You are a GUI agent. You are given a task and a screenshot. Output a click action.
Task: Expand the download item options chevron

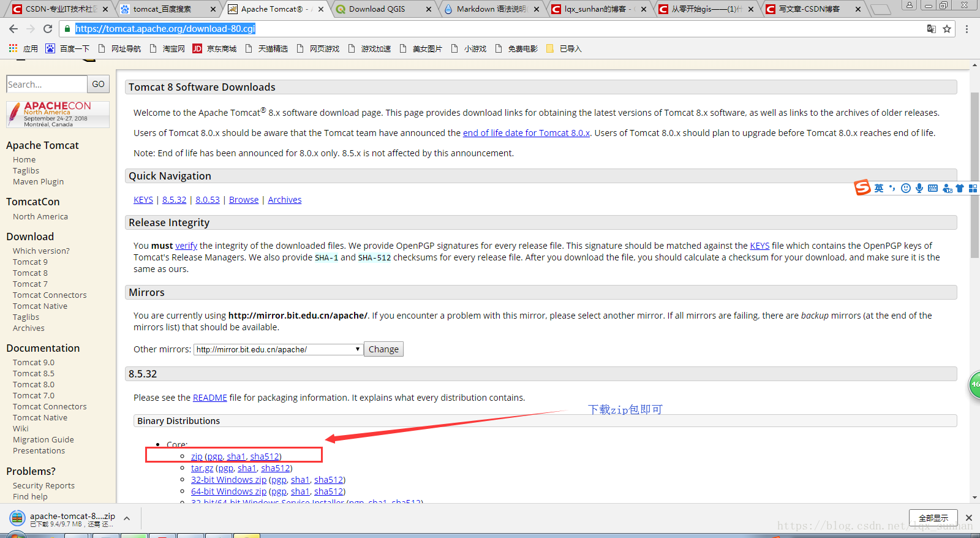(127, 518)
